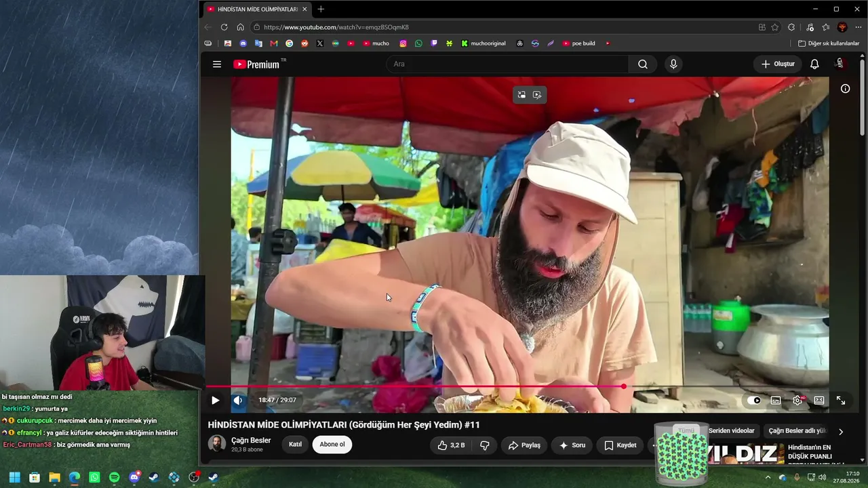Toggle subtitles in video player
Viewport: 868px width, 488px height.
click(776, 401)
